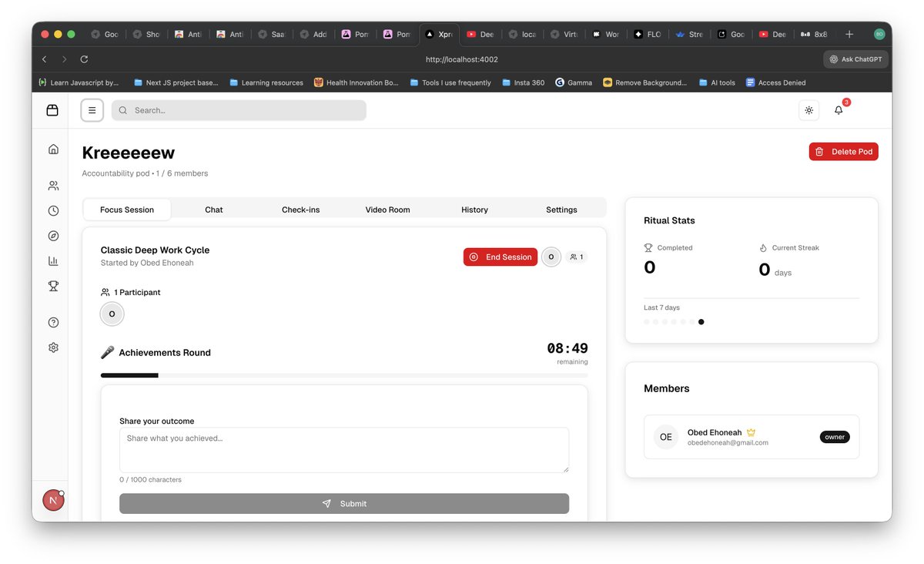Click the participant count badge showing 1
The height and width of the screenshot is (564, 924).
tap(577, 257)
